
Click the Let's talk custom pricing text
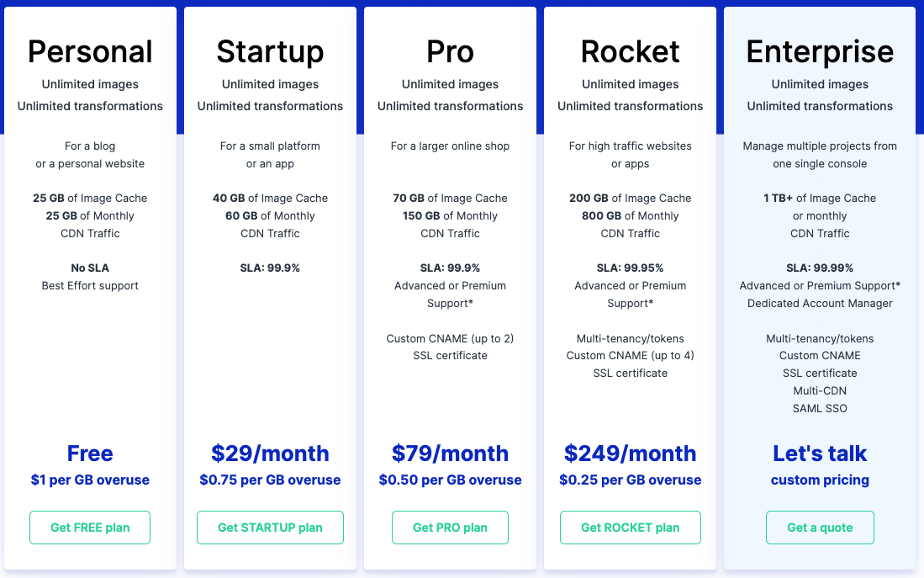tap(820, 454)
